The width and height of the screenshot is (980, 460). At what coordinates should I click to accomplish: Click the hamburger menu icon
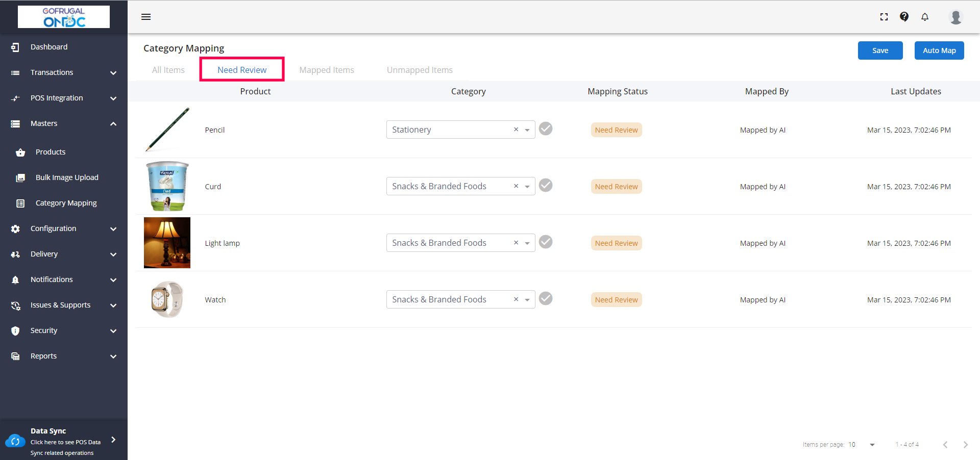[146, 17]
